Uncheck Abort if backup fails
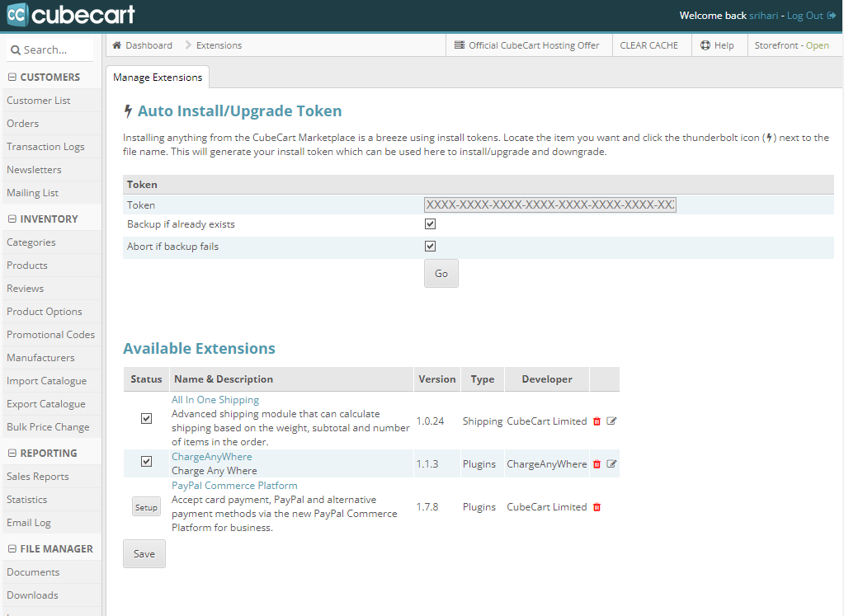Image resolution: width=844 pixels, height=616 pixels. [x=430, y=247]
